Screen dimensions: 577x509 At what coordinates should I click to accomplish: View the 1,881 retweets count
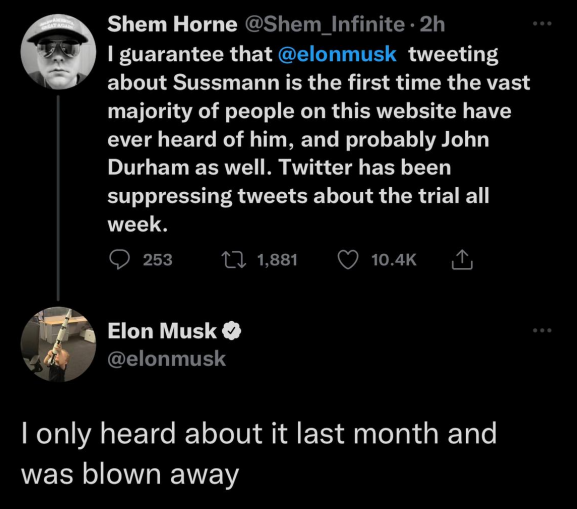pos(277,260)
